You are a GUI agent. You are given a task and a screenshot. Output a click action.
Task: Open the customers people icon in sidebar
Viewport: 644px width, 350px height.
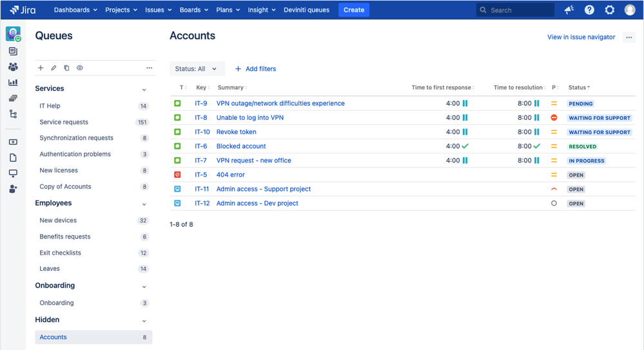[x=13, y=66]
